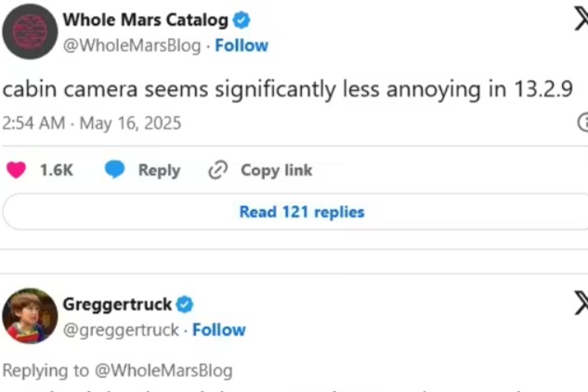Open Whole Mars Catalog profile picture
This screenshot has width=588, height=392.
(x=30, y=32)
